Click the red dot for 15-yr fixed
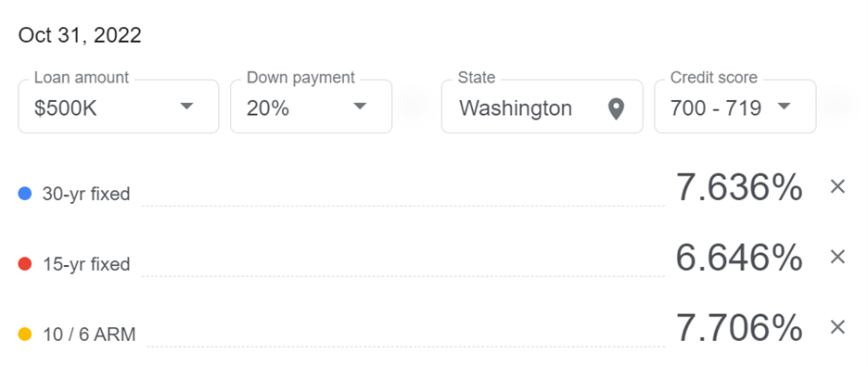Image resolution: width=868 pixels, height=367 pixels. [x=25, y=264]
